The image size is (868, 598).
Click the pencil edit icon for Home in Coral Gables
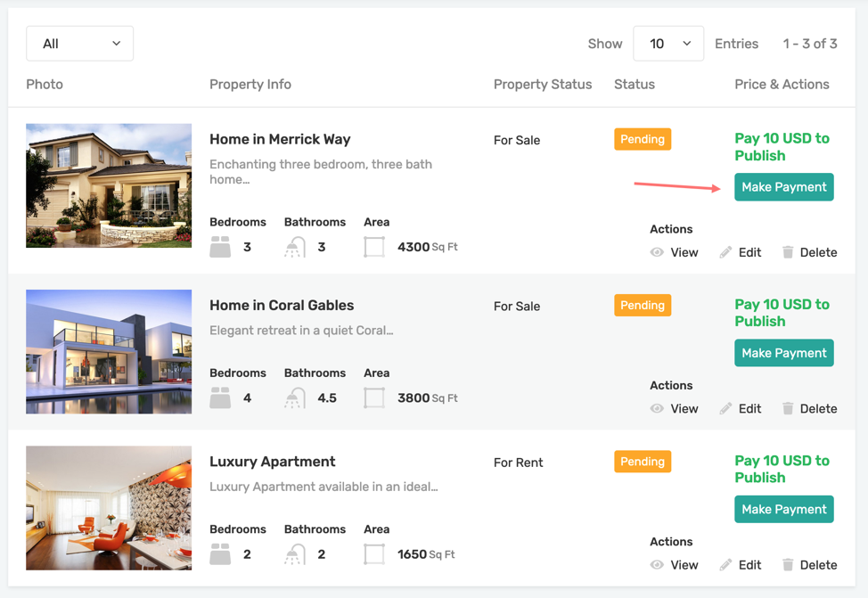[x=725, y=409]
